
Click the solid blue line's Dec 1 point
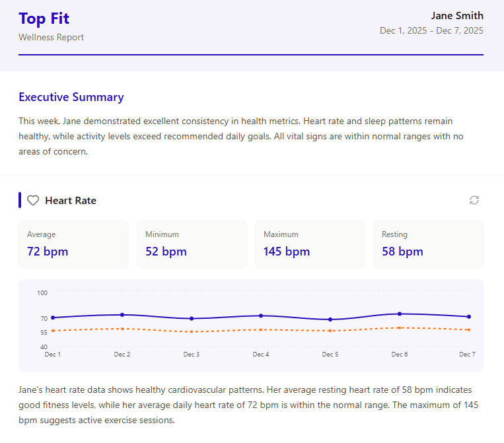(53, 318)
